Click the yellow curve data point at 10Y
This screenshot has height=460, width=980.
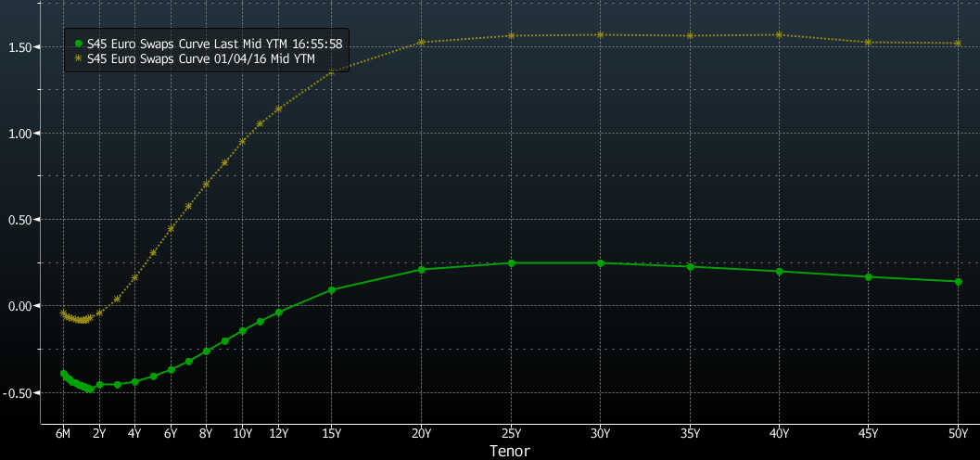point(243,141)
